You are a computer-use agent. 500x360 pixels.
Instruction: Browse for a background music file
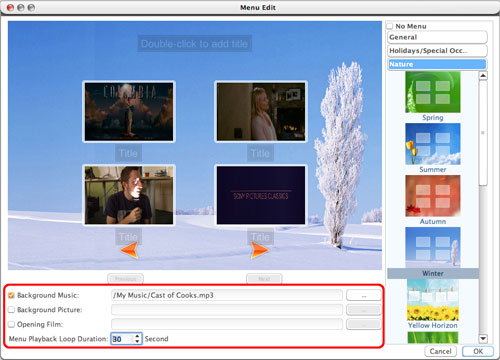[x=364, y=295]
